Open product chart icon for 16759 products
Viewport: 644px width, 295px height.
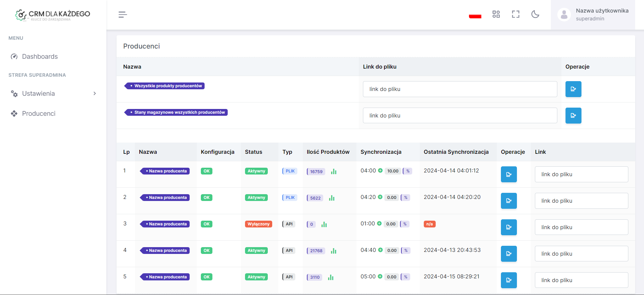coord(333,172)
